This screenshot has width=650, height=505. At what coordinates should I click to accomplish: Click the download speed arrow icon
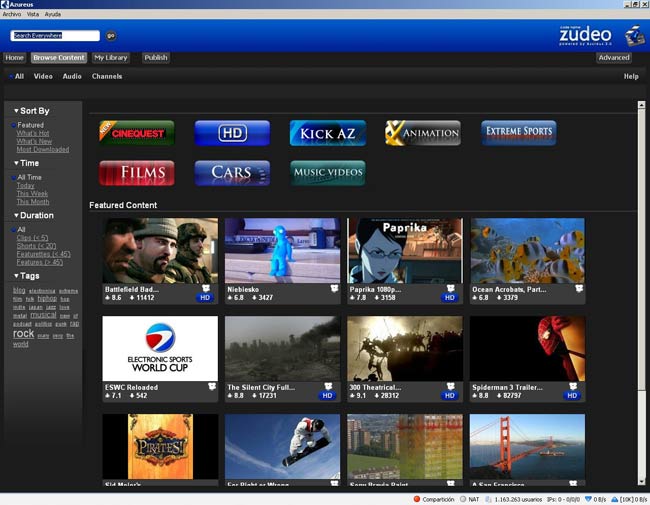pos(588,499)
